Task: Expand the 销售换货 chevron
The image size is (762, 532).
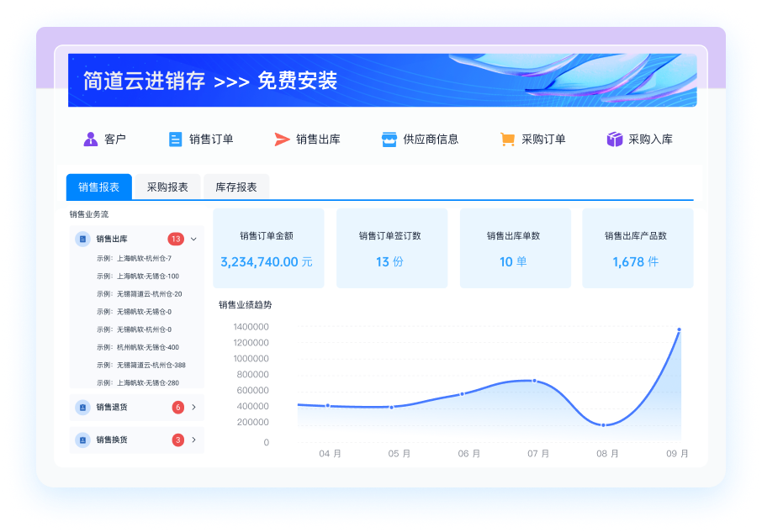Action: pyautogui.click(x=193, y=440)
